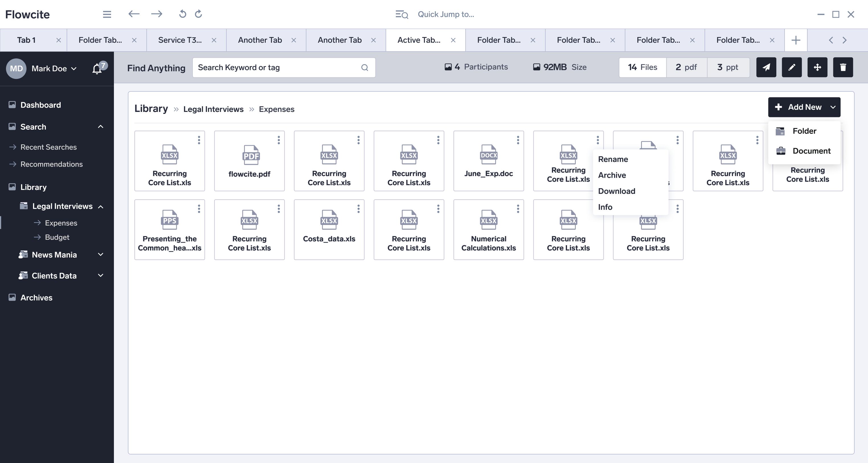
Task: Click the hamburger menu icon
Action: (107, 14)
